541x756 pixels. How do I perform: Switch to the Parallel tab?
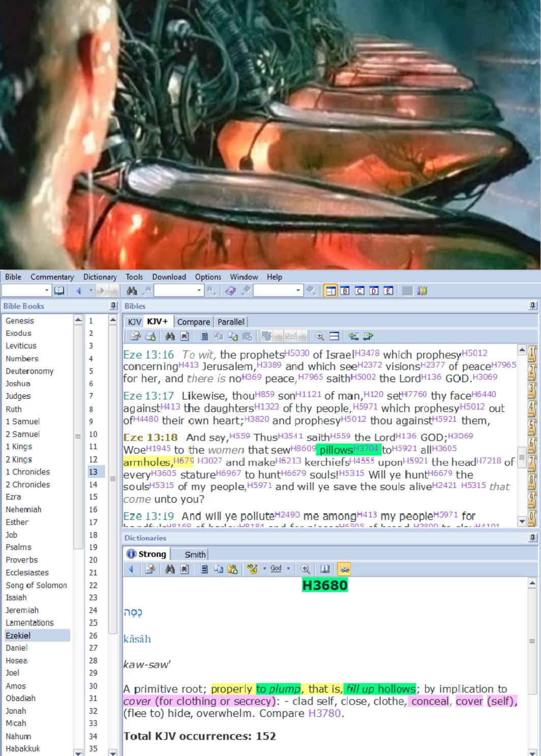[231, 322]
